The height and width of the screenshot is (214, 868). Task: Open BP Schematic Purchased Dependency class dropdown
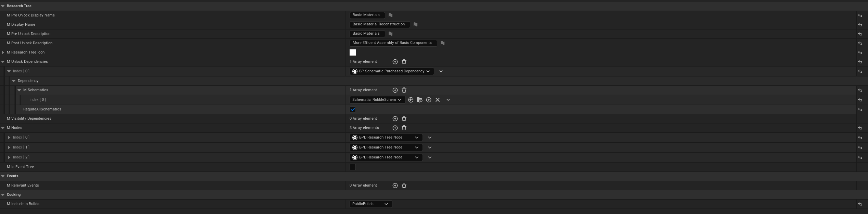tap(392, 71)
